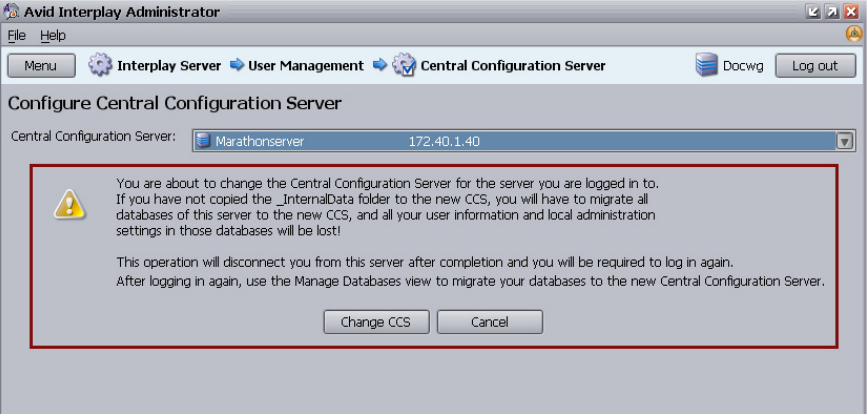Click the Marathonserver database icon
This screenshot has width=867, height=414.
tap(203, 141)
